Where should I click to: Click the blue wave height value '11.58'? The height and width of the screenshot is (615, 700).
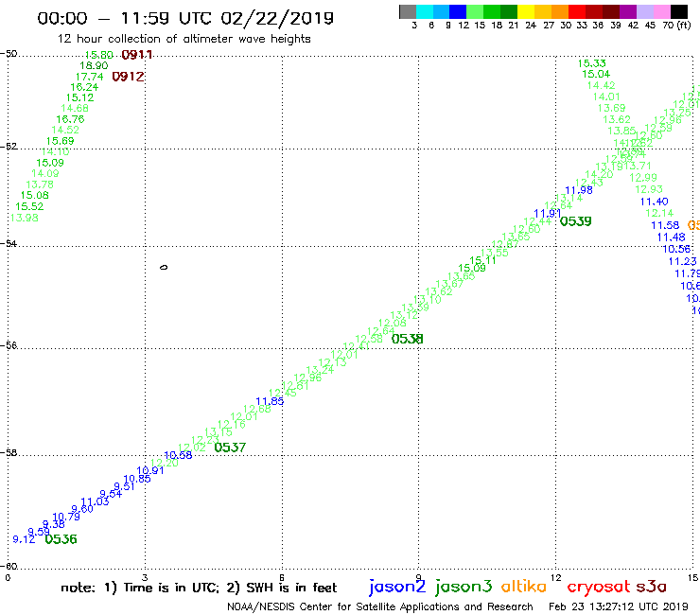(665, 225)
